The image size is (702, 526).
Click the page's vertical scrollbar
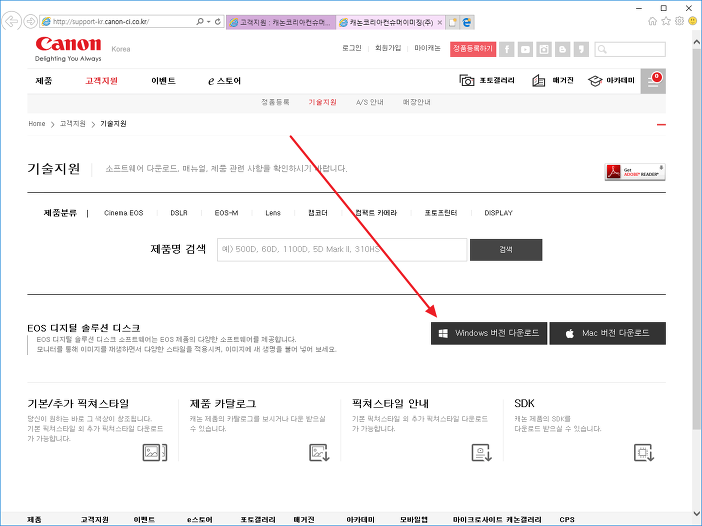coord(696,237)
